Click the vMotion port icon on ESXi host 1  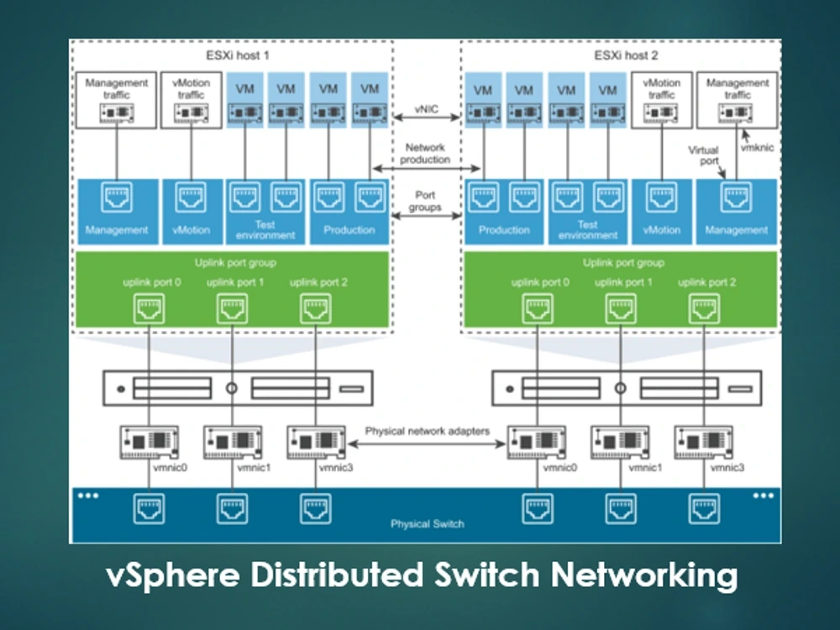[192, 199]
